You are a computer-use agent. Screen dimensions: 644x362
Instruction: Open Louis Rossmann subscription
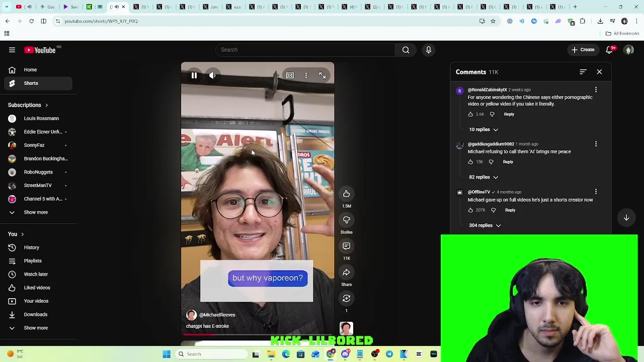tap(38, 119)
